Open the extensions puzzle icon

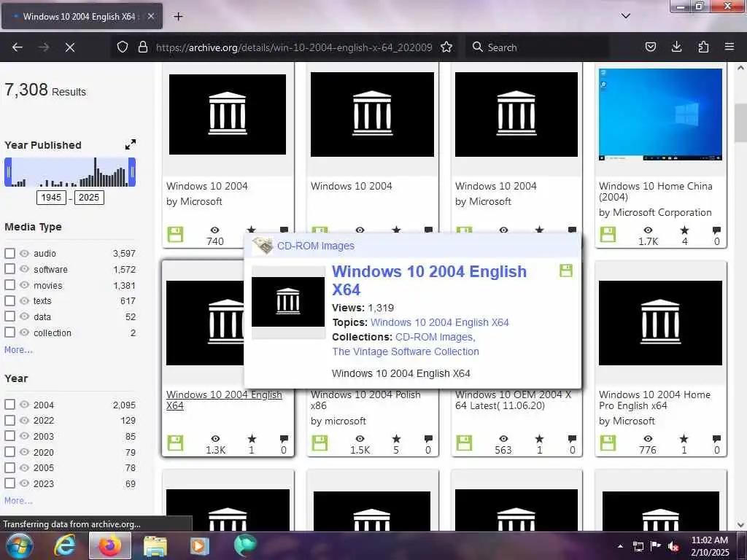tap(703, 47)
